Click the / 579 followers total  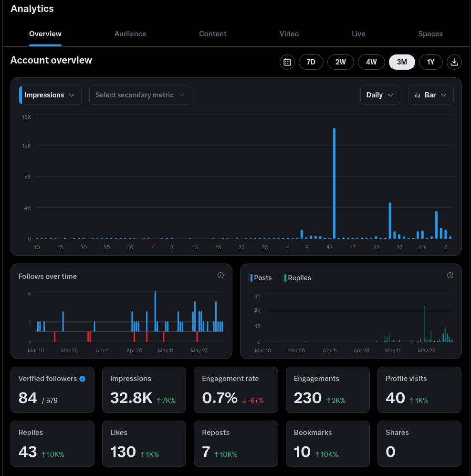50,401
